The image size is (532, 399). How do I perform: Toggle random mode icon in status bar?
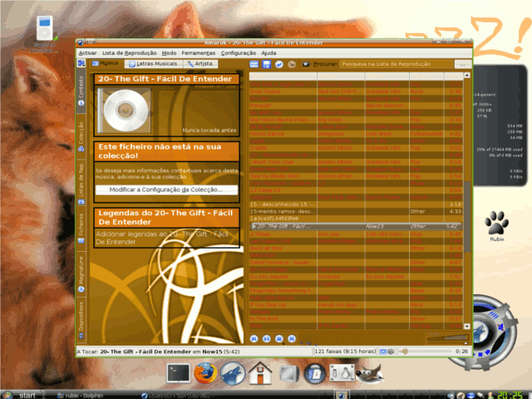(382, 352)
